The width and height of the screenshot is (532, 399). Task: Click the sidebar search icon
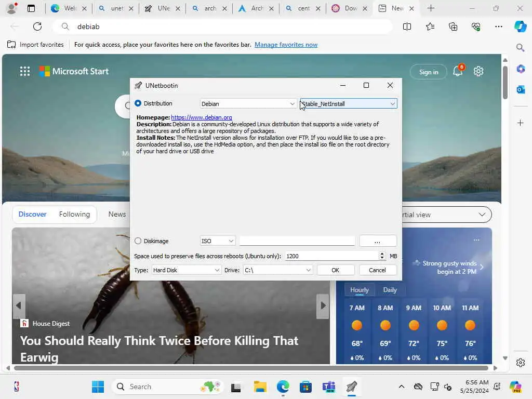tap(521, 47)
